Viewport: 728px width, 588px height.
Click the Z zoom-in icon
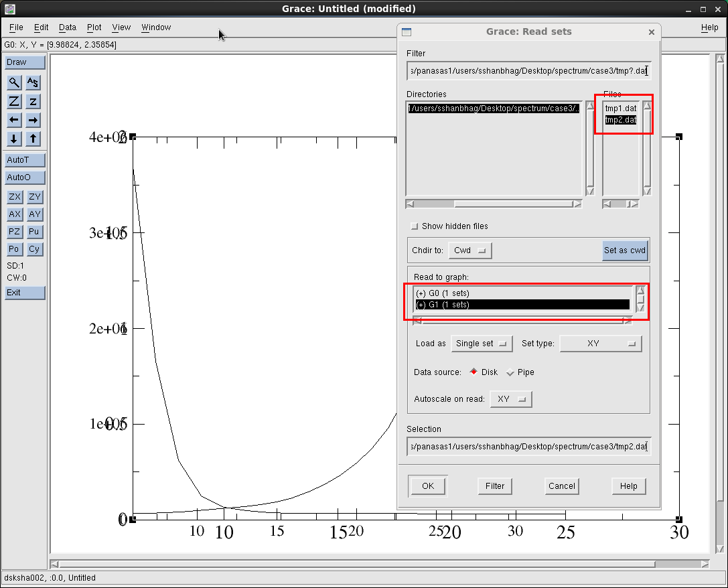click(14, 101)
